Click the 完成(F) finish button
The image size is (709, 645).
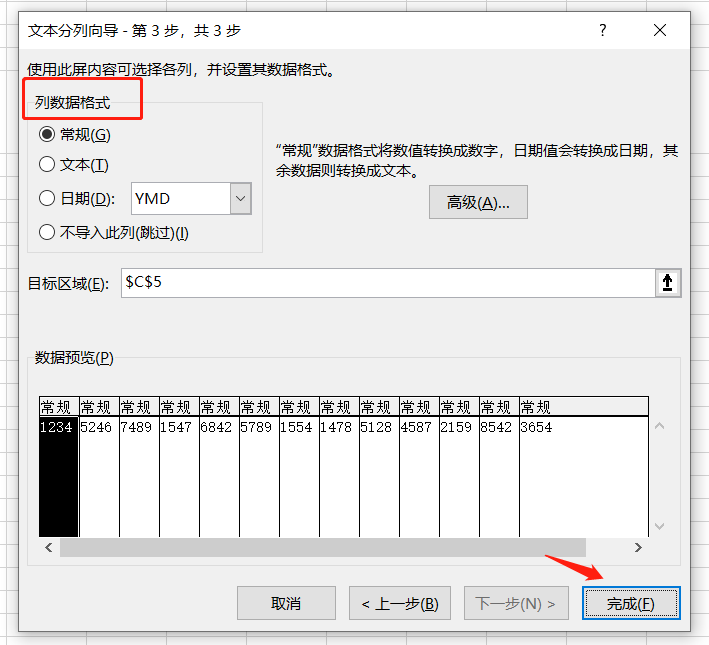(631, 603)
